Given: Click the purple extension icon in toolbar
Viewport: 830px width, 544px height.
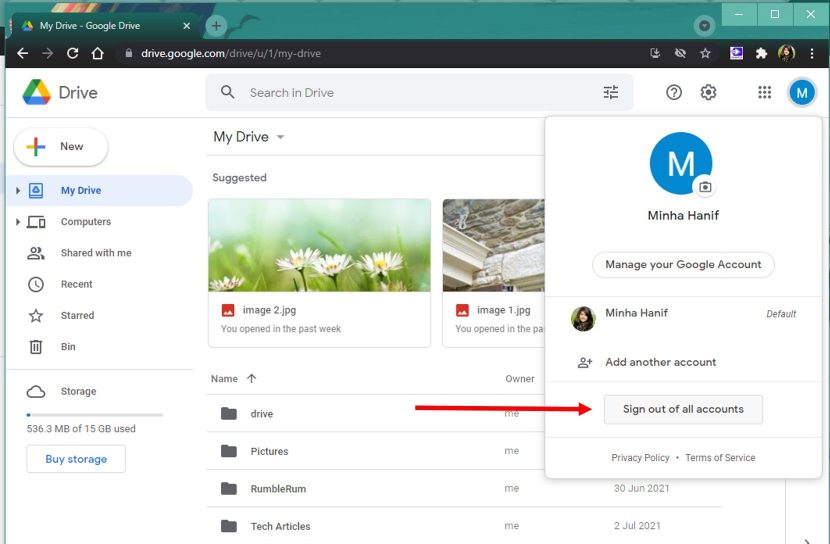Looking at the screenshot, I should [x=736, y=53].
